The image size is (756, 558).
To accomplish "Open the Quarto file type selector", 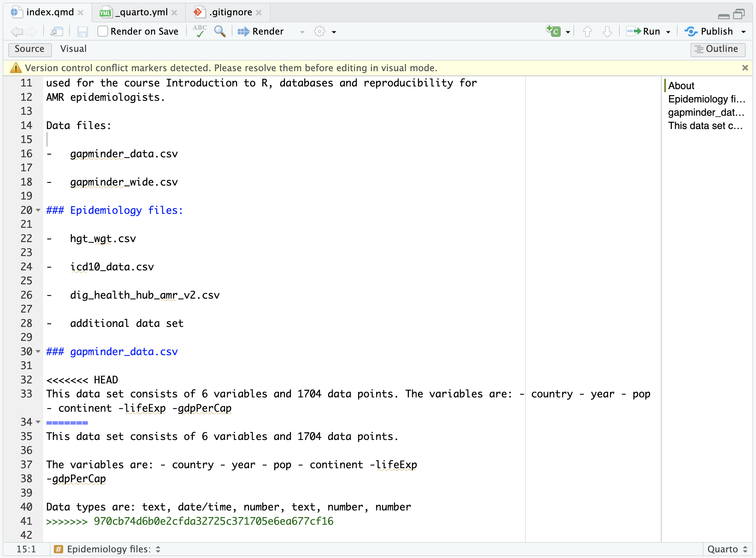I will (727, 549).
